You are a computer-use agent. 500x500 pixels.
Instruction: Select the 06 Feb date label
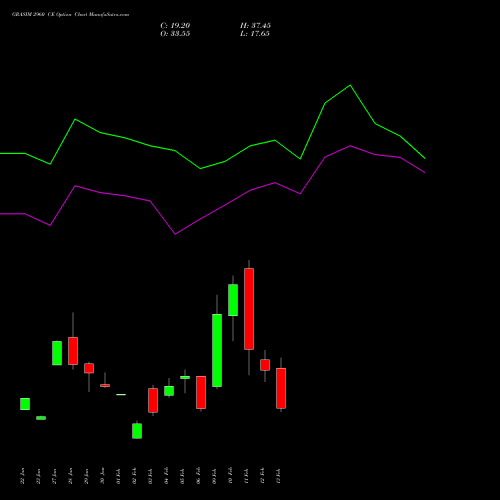tap(198, 476)
